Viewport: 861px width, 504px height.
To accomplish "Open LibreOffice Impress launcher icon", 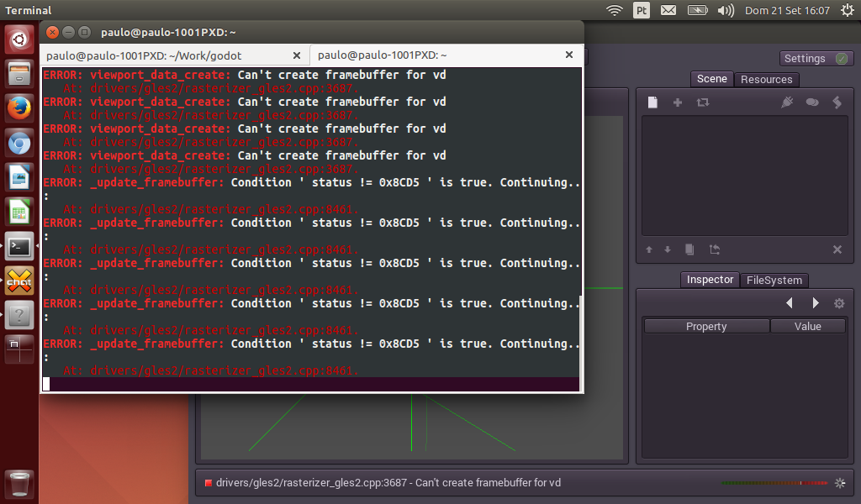I will [x=19, y=178].
